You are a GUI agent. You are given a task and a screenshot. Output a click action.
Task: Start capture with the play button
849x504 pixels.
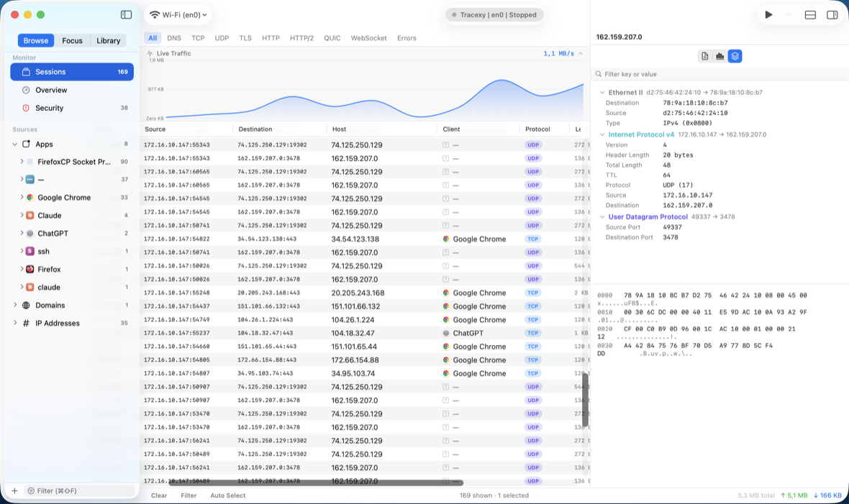click(768, 14)
